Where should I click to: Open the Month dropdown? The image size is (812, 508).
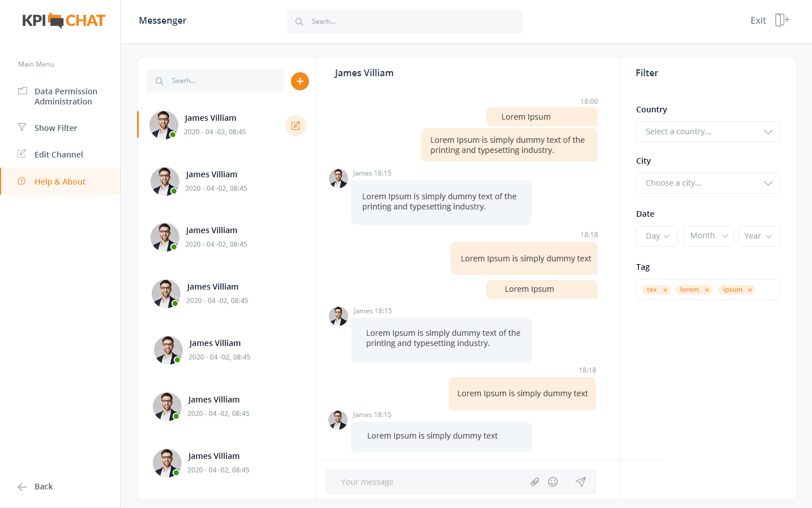tap(709, 236)
